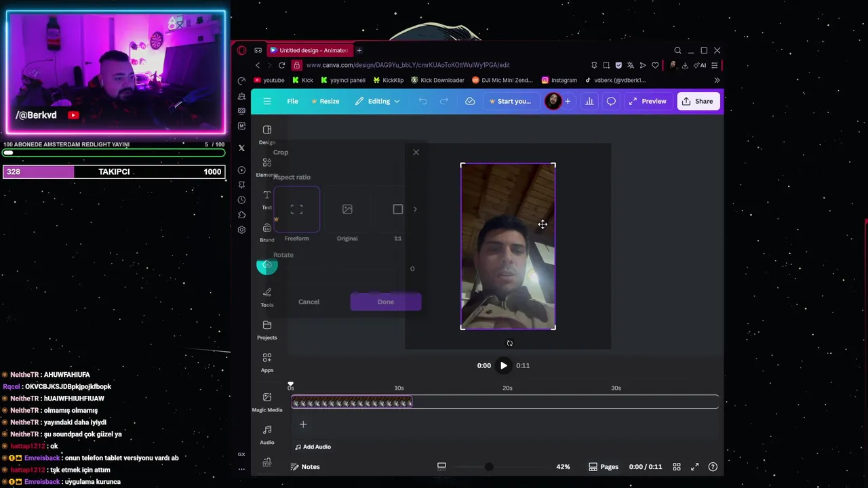Click the Rotate value field showing 0
The height and width of the screenshot is (488, 868).
(412, 269)
